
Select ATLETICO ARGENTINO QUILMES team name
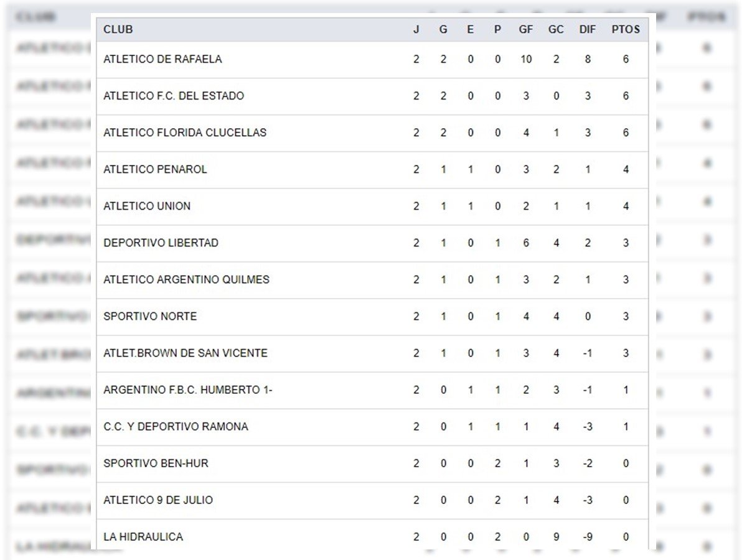click(x=186, y=279)
